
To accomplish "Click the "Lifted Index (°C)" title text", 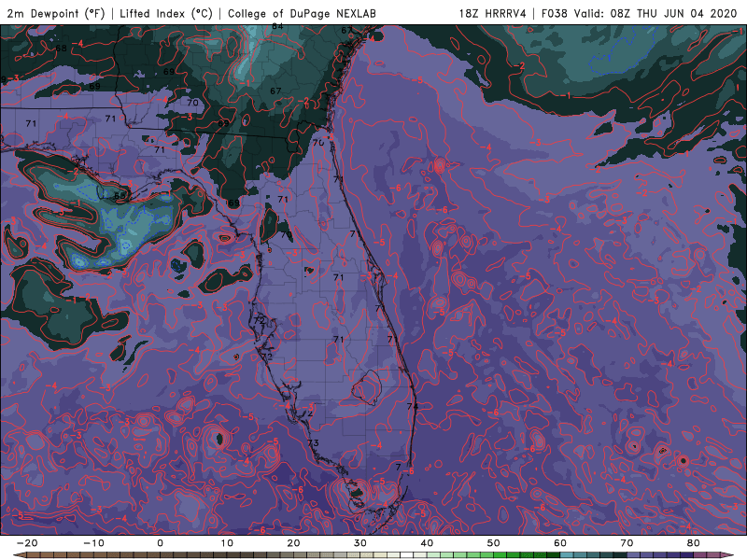I will (x=166, y=13).
